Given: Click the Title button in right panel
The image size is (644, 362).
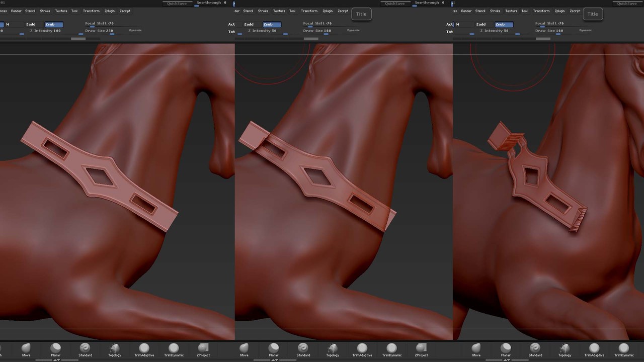Looking at the screenshot, I should (593, 14).
